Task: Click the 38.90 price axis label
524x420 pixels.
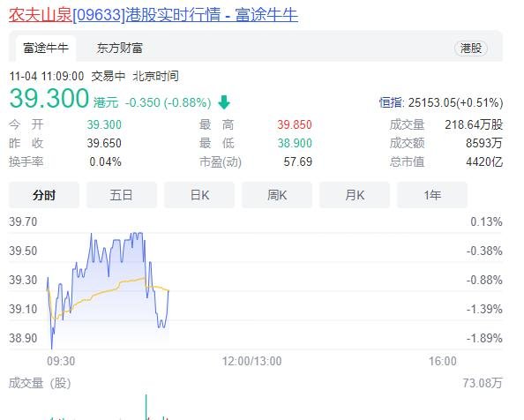Action: tap(23, 338)
